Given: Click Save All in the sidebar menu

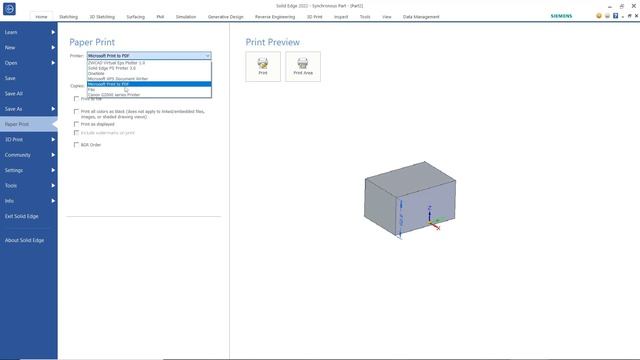Looking at the screenshot, I should coord(29,93).
